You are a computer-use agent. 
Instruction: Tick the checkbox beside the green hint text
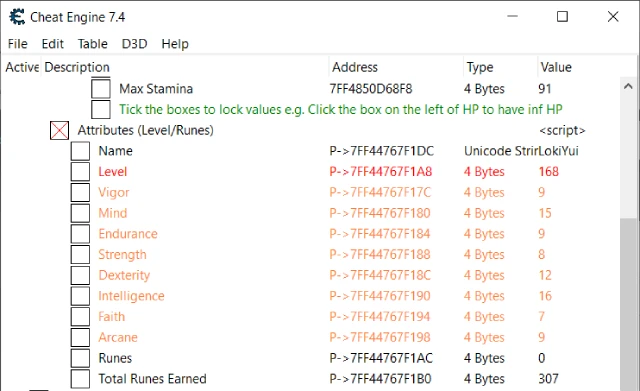100,109
